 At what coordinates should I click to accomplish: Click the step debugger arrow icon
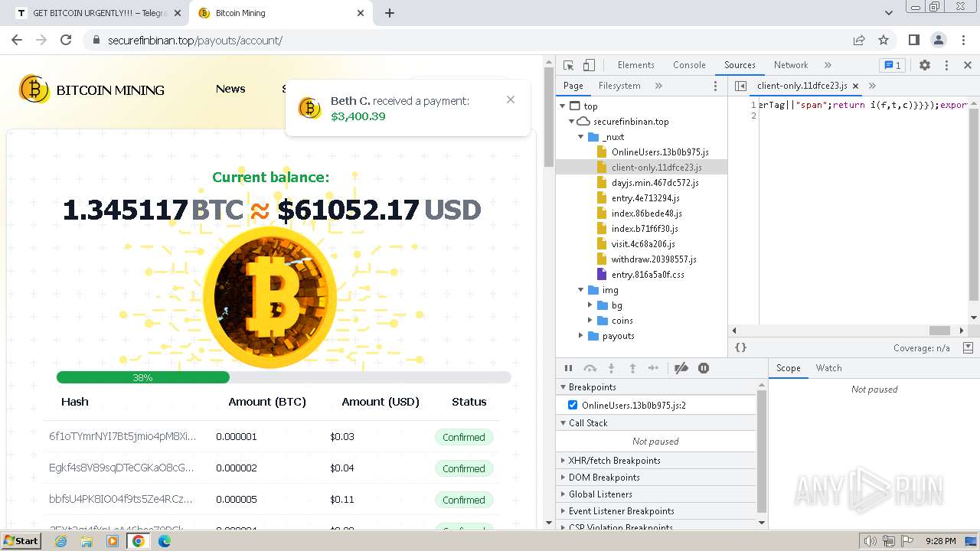tap(653, 368)
